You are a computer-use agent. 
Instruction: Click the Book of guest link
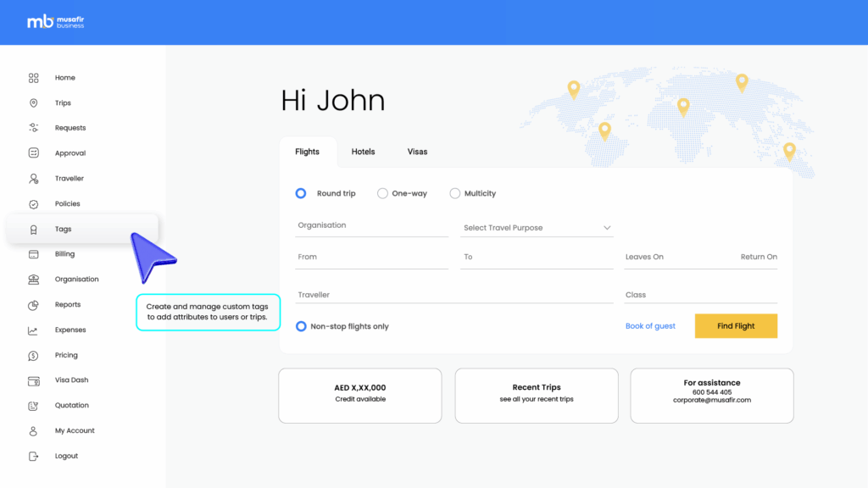650,326
